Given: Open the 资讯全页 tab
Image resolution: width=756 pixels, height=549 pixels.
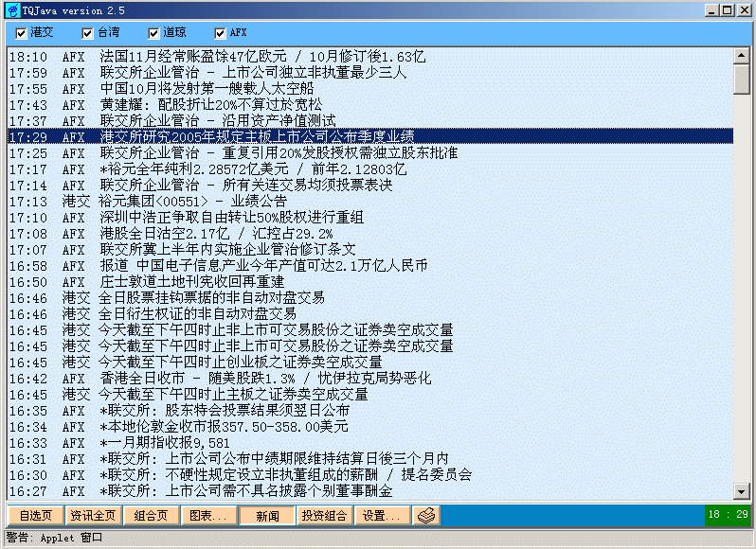Looking at the screenshot, I should [93, 515].
